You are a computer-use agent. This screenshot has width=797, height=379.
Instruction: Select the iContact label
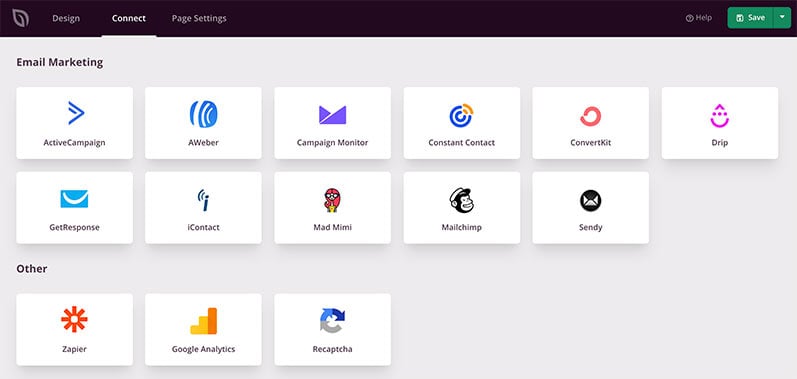[203, 227]
